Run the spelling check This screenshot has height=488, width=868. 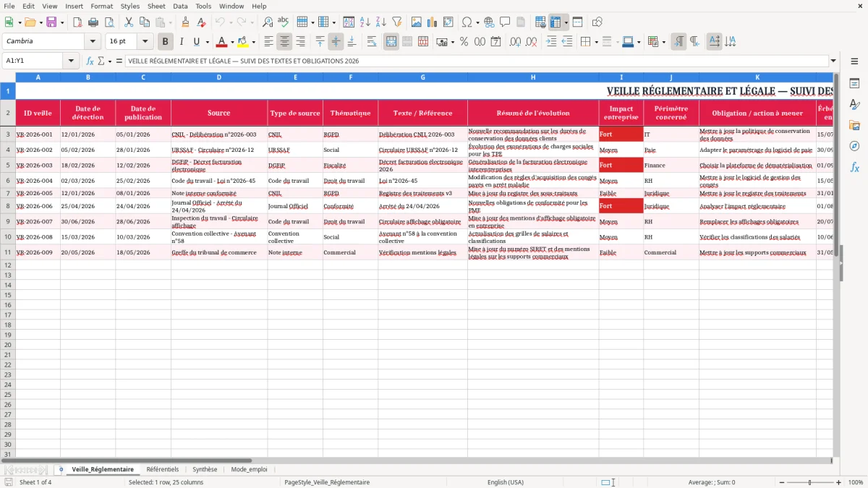click(284, 22)
